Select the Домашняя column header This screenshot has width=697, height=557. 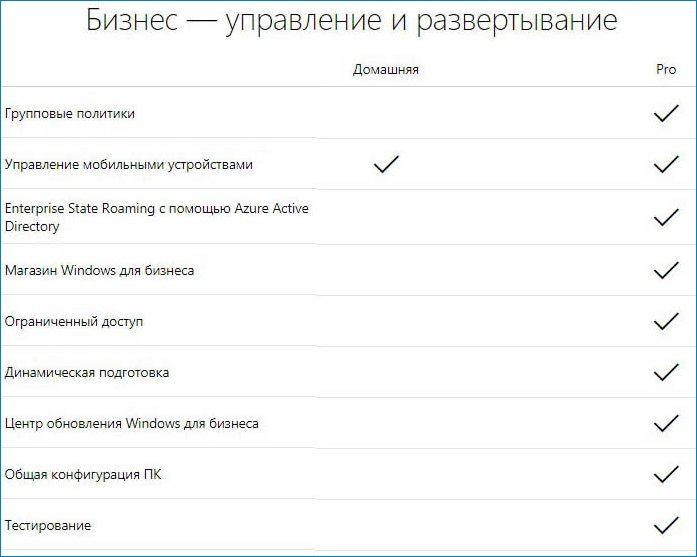(386, 70)
